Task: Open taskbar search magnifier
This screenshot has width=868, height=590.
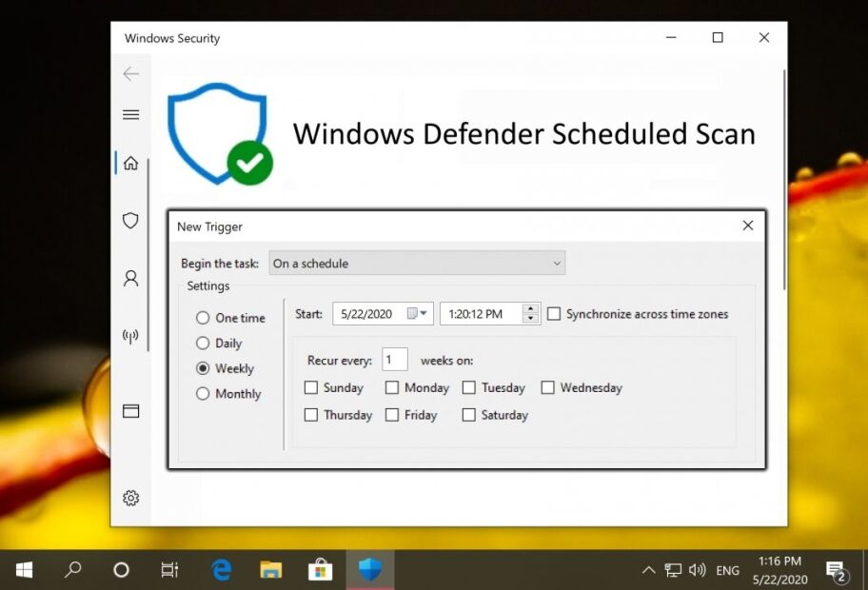Action: 73,570
